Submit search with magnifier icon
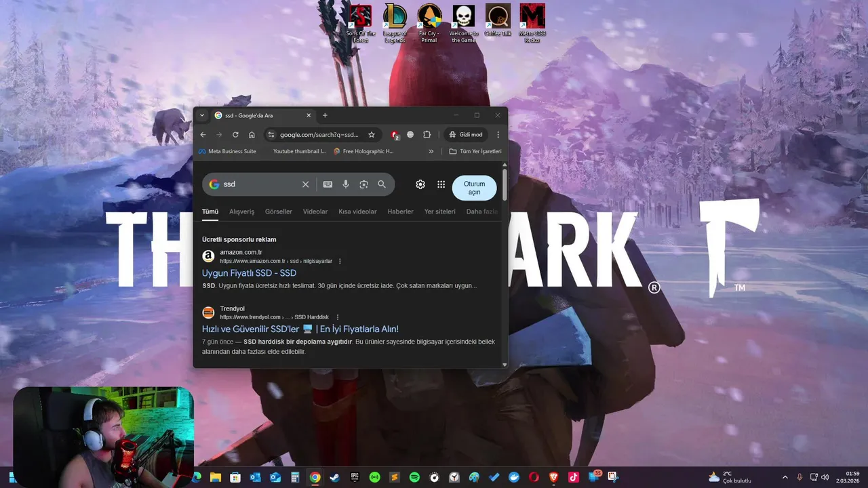This screenshot has height=488, width=868. [382, 184]
